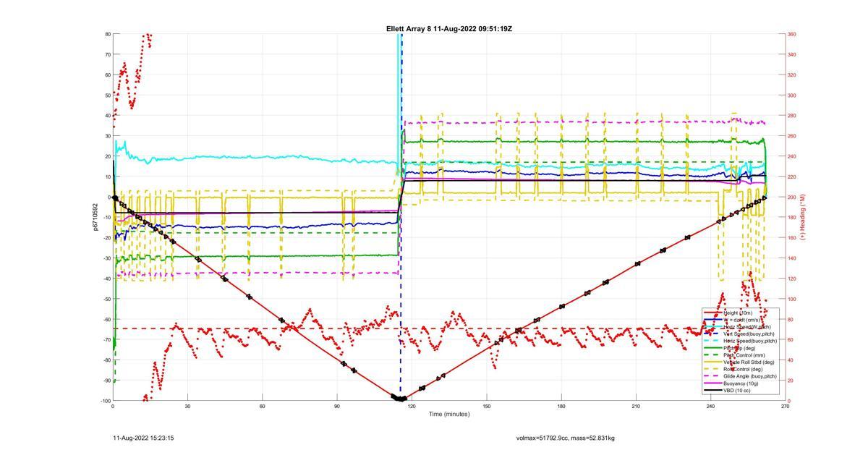This screenshot has height=450, width=868.
Task: Click legend entry 'Vehicle Roll Stbd (deg)'
Action: 749,362
